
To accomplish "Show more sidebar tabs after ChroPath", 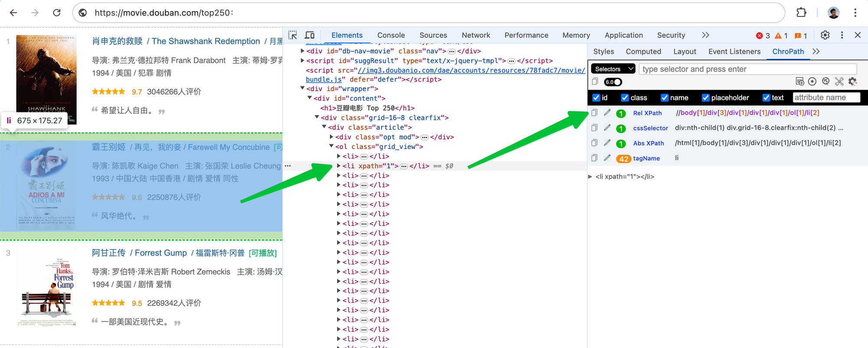I will (816, 51).
